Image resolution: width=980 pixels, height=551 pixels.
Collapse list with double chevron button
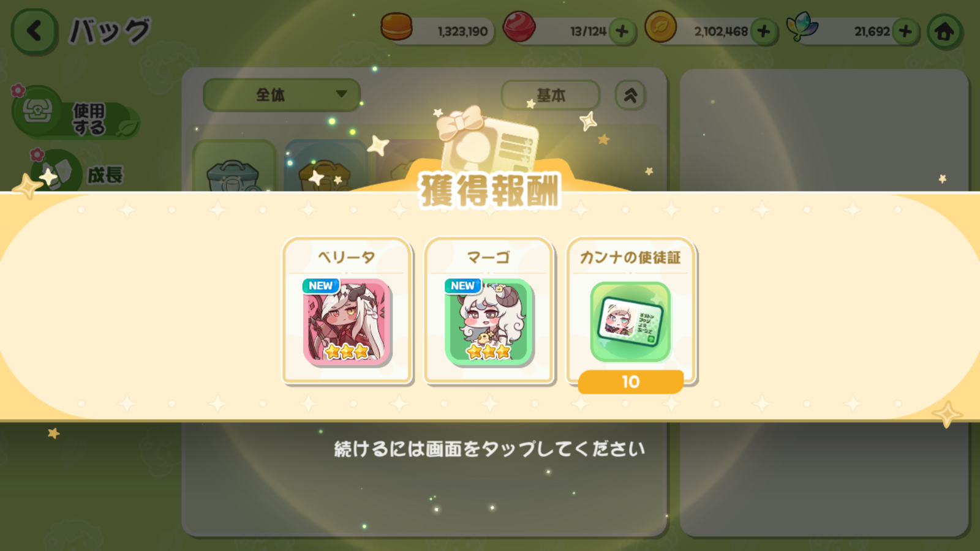[x=630, y=96]
